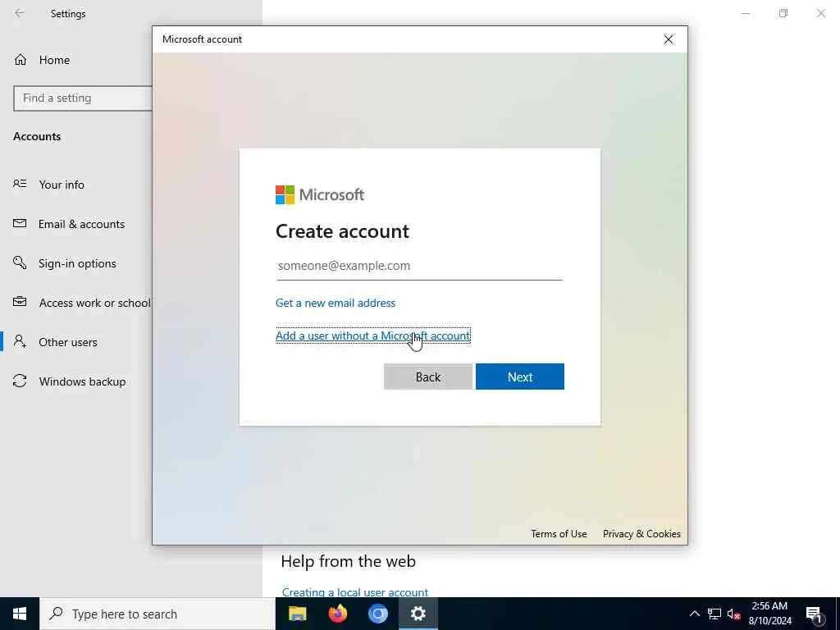The image size is (840, 630).
Task: Click the Windows backup sync icon
Action: pyautogui.click(x=20, y=381)
